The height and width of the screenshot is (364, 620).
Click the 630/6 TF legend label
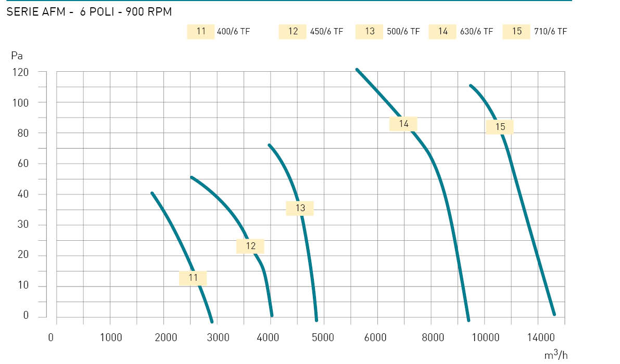click(476, 32)
